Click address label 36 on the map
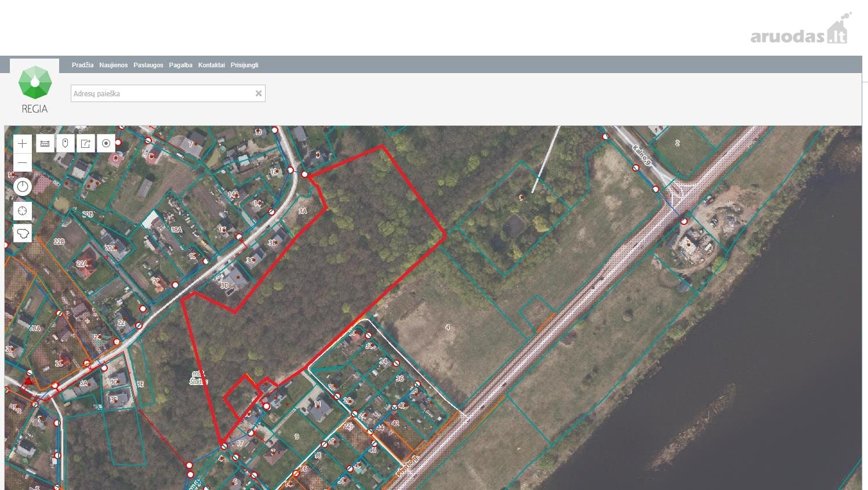The image size is (868, 490). coord(400,378)
